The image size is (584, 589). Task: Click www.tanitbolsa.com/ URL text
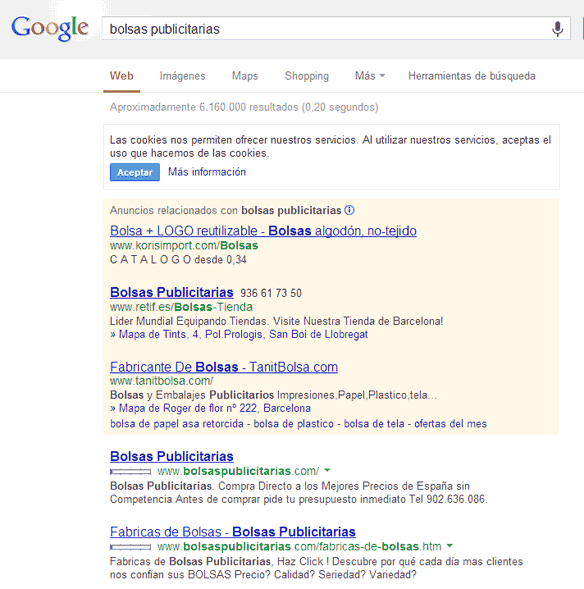161,381
